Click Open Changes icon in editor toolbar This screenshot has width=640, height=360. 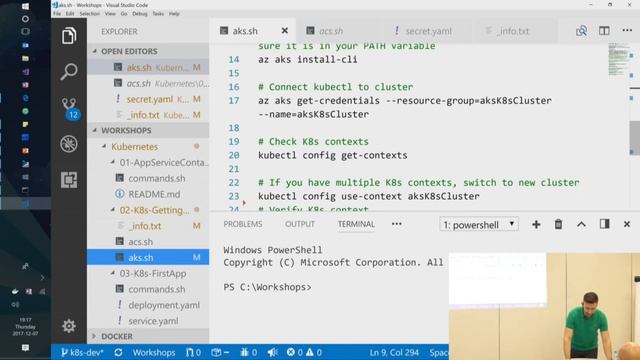coord(581,31)
